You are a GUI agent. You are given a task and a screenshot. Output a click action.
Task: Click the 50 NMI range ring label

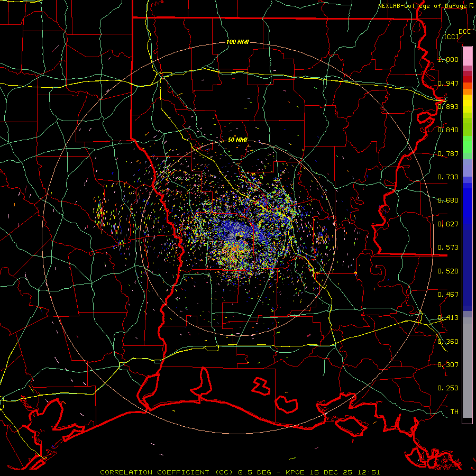(x=237, y=140)
